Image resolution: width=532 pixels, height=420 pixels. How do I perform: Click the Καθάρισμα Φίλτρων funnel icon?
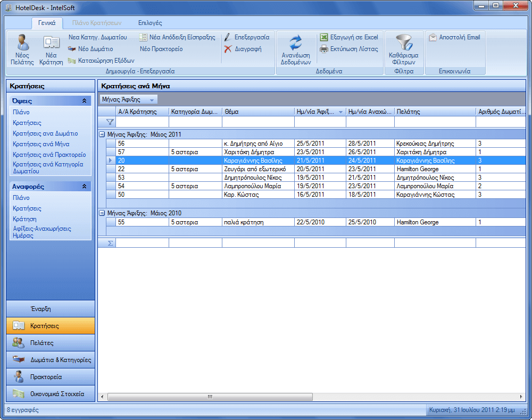click(x=403, y=43)
